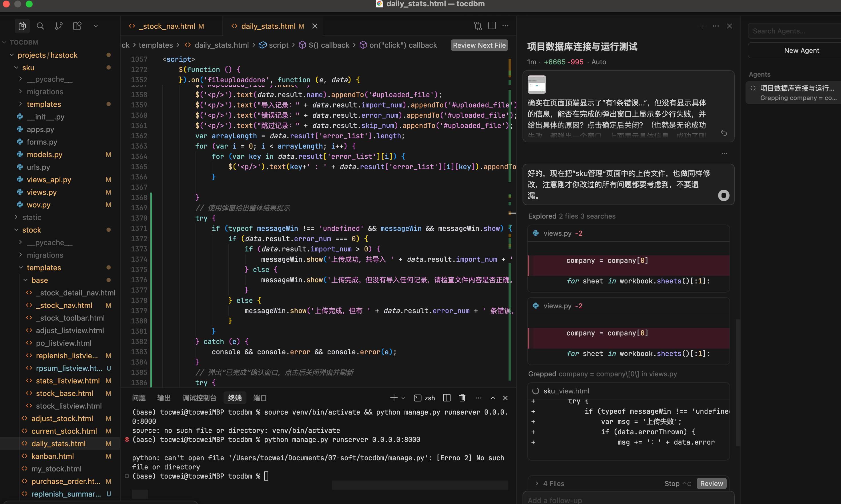This screenshot has height=504, width=841.
Task: Open the Source Control view icon
Action: [59, 26]
